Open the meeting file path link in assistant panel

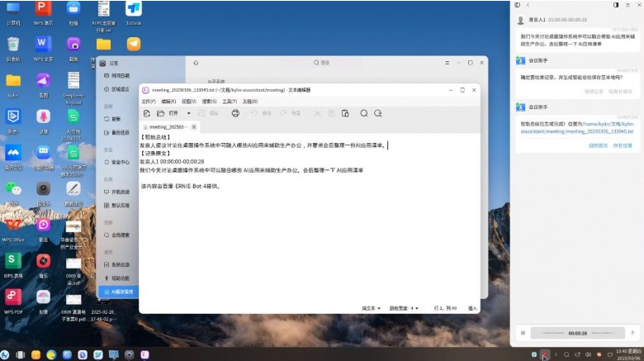click(x=577, y=127)
